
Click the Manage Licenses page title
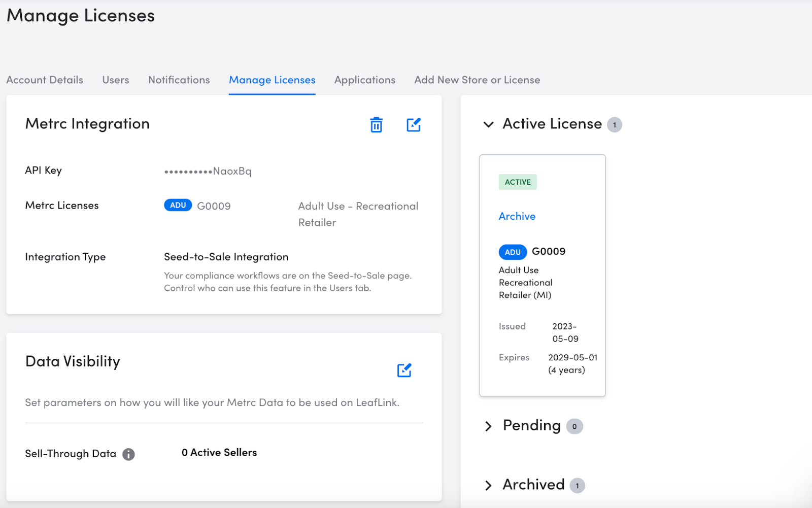(81, 16)
